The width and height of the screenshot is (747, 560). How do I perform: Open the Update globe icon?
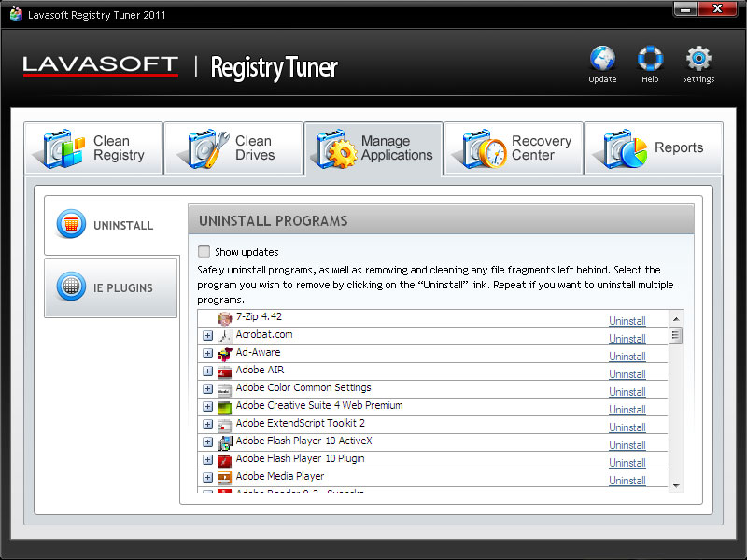tap(602, 59)
